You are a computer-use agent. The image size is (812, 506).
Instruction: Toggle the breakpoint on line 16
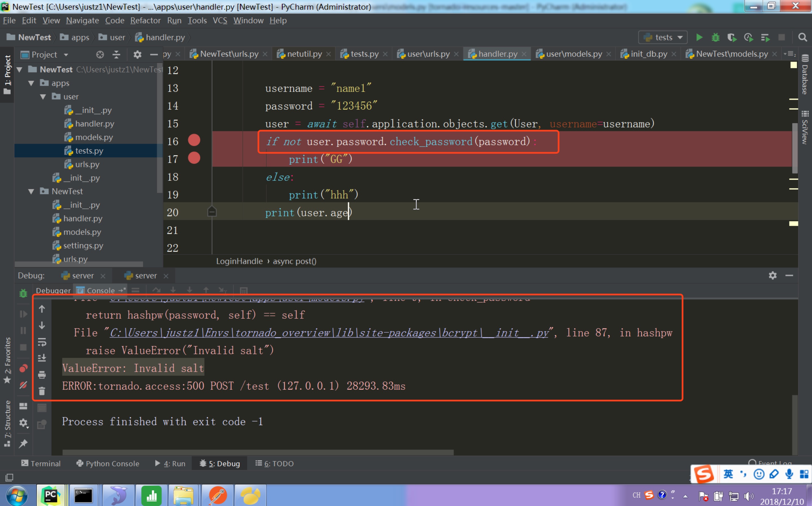tap(194, 140)
